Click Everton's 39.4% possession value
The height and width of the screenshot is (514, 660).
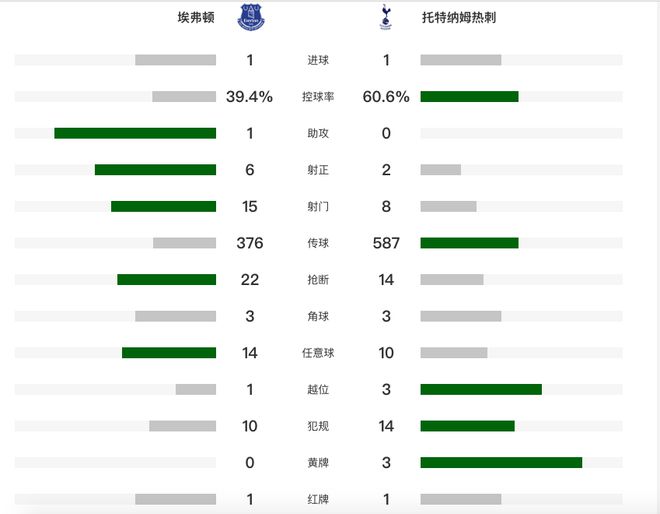click(249, 97)
